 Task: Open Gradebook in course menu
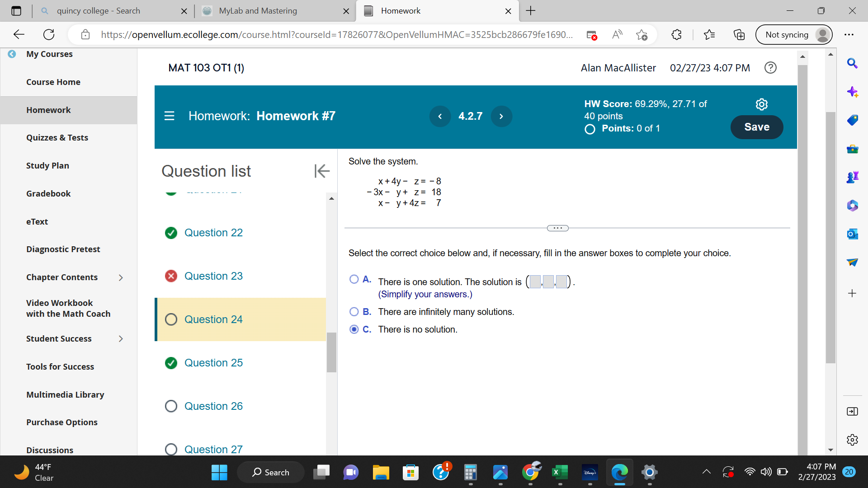coord(48,193)
